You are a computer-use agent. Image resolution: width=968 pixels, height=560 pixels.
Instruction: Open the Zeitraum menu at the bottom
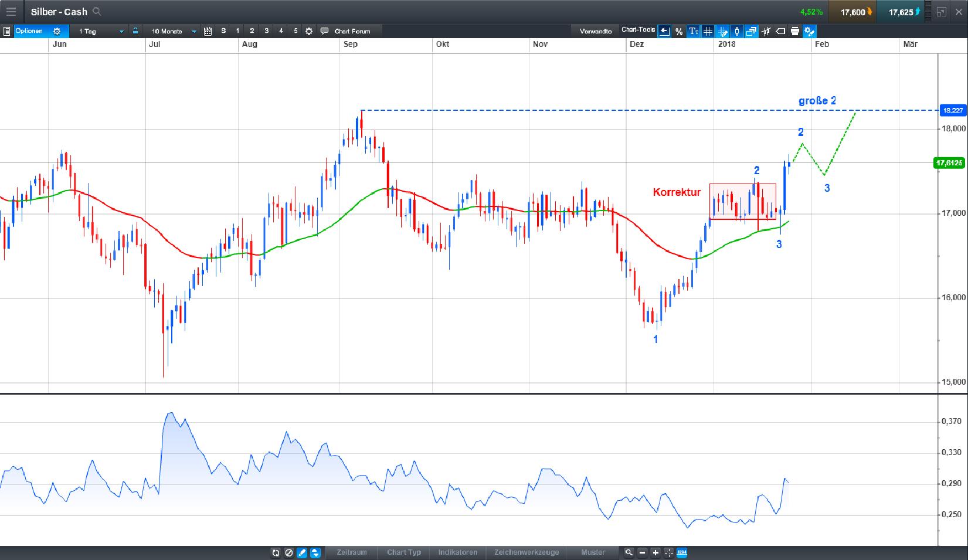point(352,552)
